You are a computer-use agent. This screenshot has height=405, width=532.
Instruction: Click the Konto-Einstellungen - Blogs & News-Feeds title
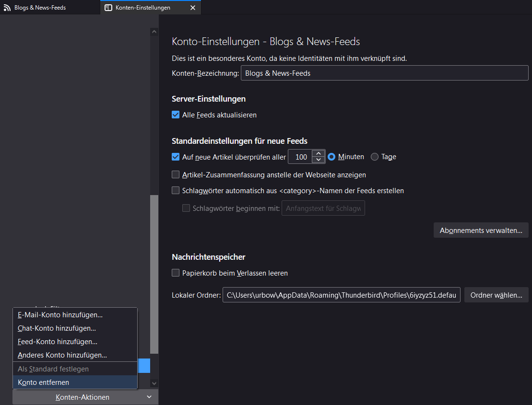[266, 41]
